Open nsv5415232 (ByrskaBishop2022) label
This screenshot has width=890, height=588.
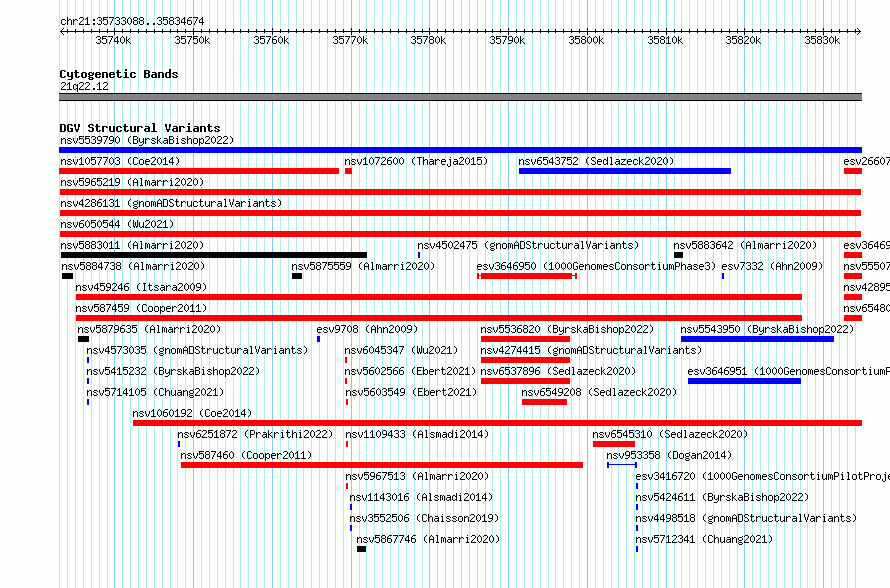pos(173,371)
